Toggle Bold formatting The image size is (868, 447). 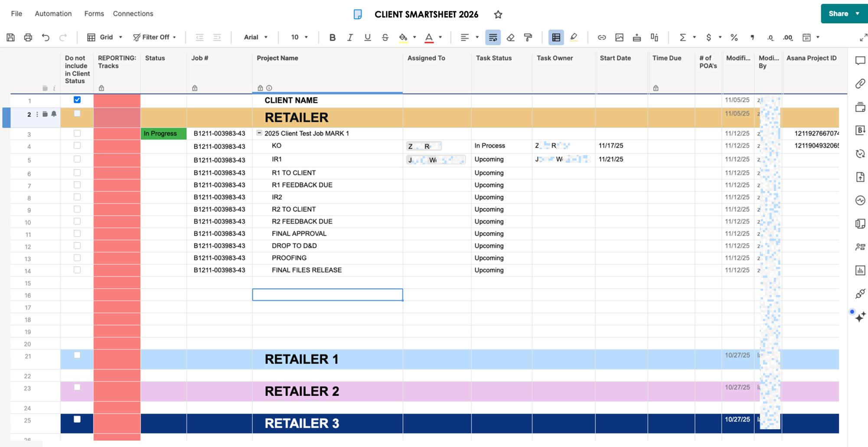(332, 37)
